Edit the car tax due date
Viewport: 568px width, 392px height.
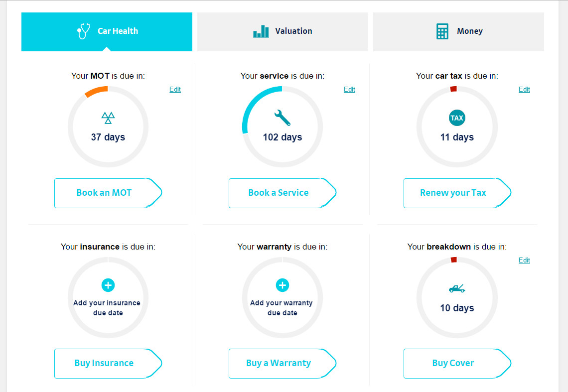pyautogui.click(x=524, y=90)
